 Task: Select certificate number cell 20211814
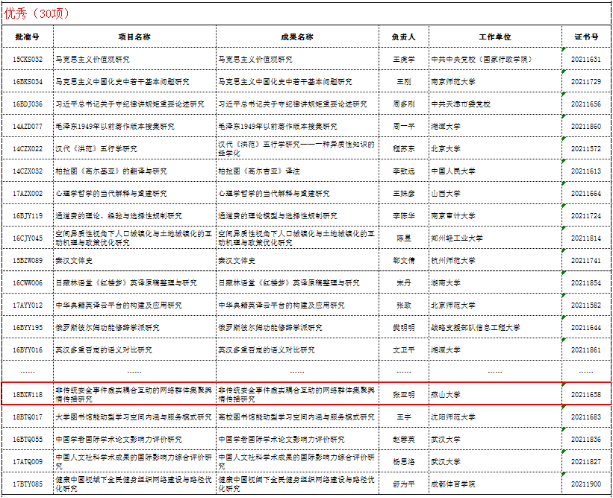[x=586, y=238]
